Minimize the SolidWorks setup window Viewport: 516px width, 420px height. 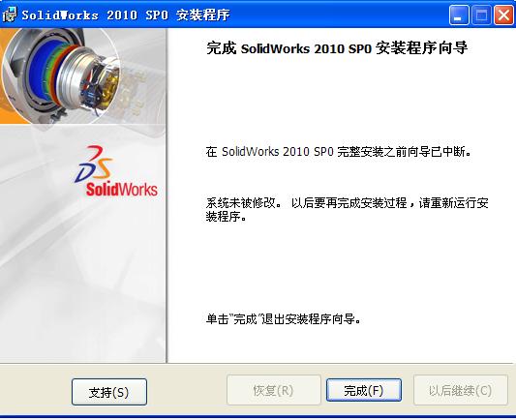point(459,15)
